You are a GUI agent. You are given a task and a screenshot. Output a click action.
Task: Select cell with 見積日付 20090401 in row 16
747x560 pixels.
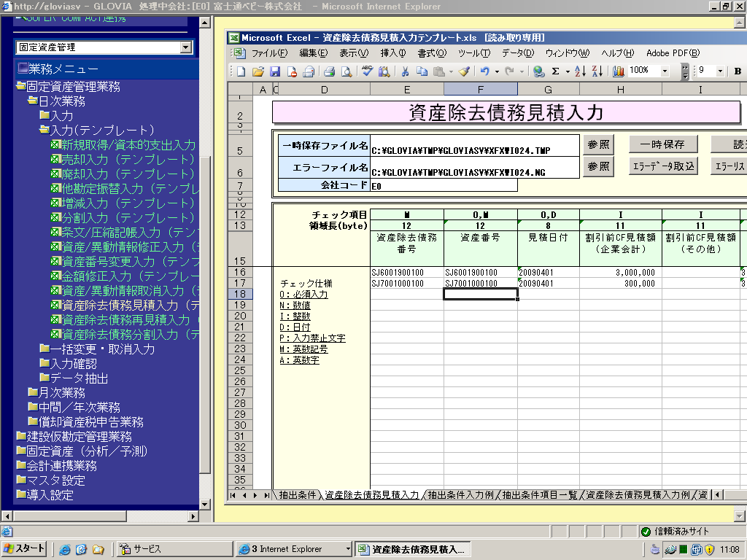pos(548,273)
